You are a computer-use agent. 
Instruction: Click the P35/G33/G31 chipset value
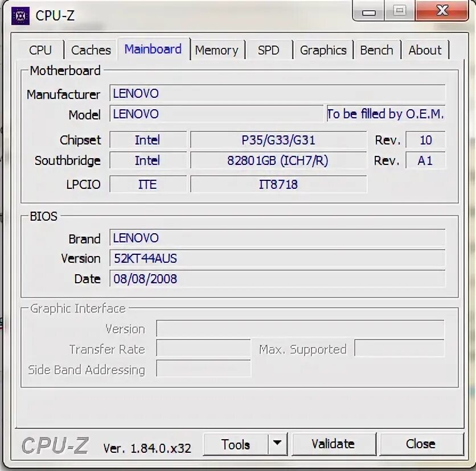coord(278,140)
